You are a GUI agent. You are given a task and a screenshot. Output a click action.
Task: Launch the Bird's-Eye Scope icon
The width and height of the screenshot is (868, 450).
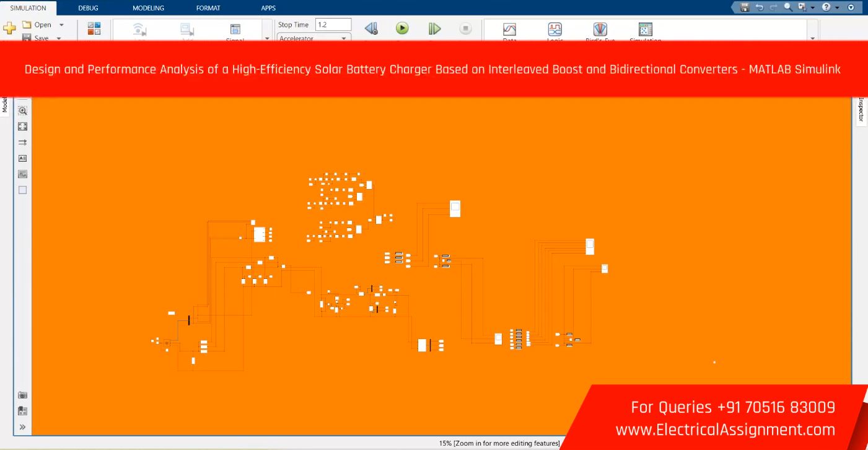tap(600, 29)
